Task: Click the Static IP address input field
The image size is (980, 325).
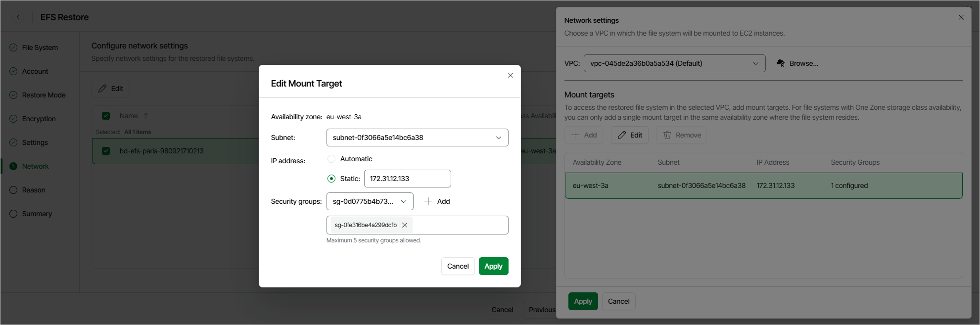Action: click(x=407, y=179)
